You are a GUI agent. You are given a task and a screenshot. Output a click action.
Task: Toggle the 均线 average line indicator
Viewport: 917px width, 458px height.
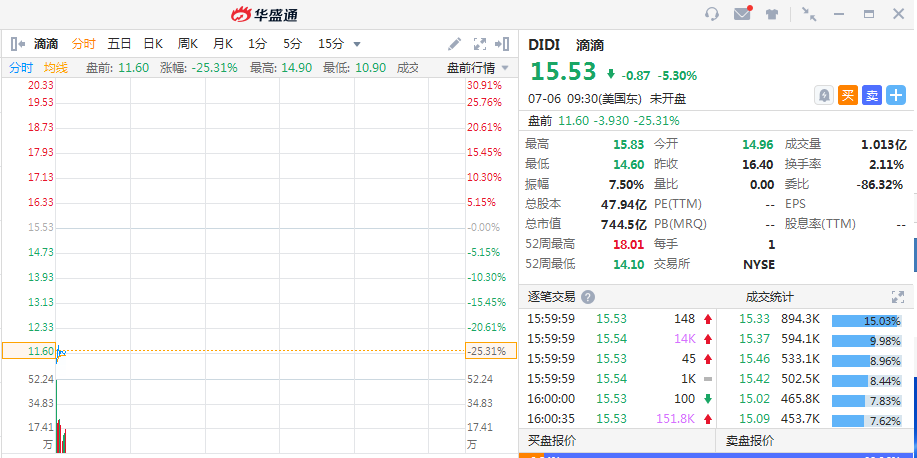56,68
